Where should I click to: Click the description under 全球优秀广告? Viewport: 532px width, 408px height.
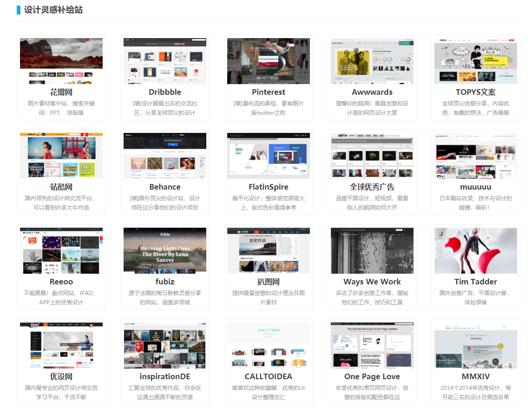372,203
